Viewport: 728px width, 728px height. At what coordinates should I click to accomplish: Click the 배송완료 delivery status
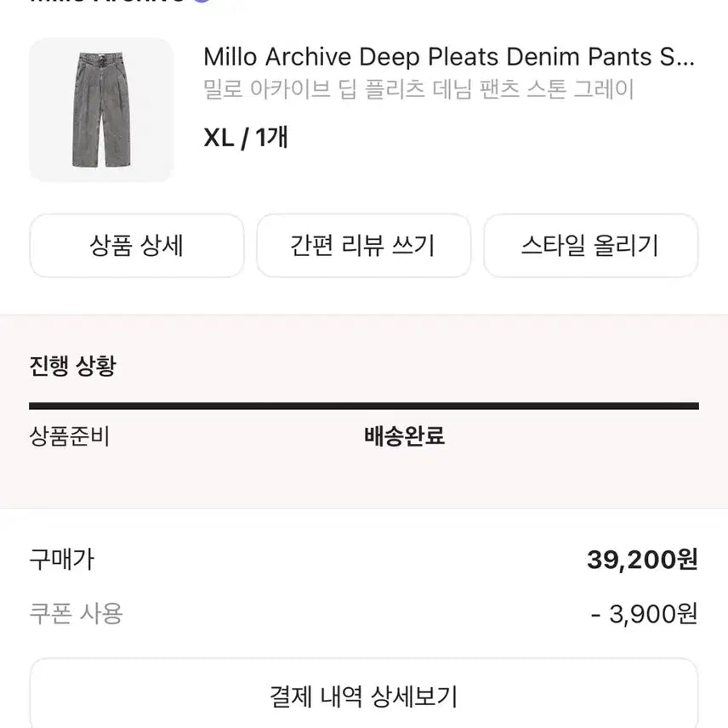406,436
